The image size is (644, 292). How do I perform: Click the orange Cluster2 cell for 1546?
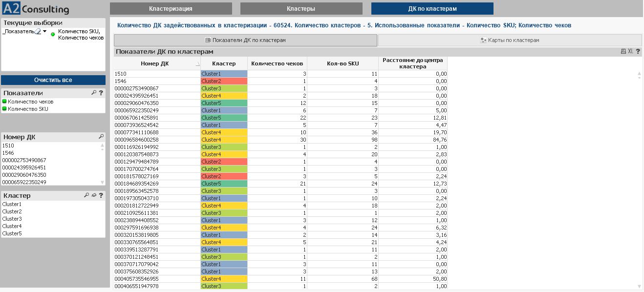coord(224,81)
